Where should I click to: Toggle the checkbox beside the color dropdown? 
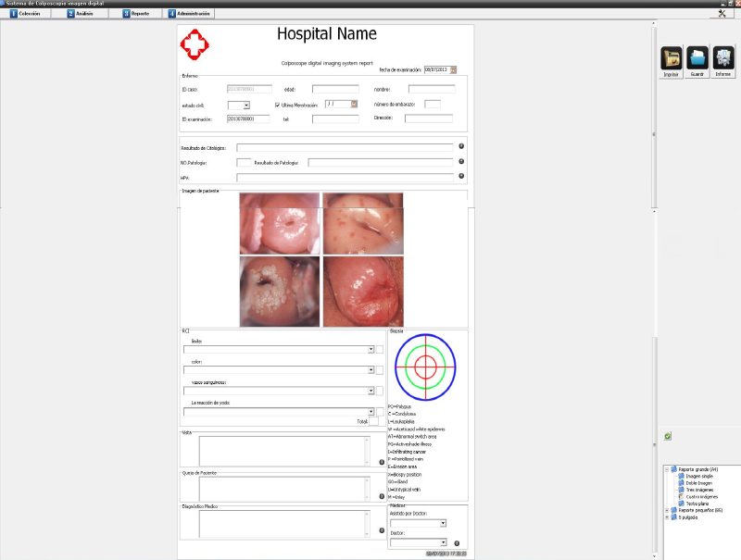pyautogui.click(x=380, y=369)
